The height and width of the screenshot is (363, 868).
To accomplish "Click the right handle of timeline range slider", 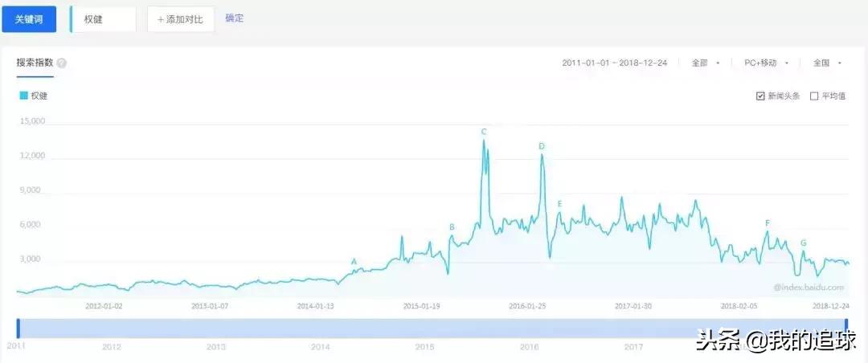I will coord(847,328).
